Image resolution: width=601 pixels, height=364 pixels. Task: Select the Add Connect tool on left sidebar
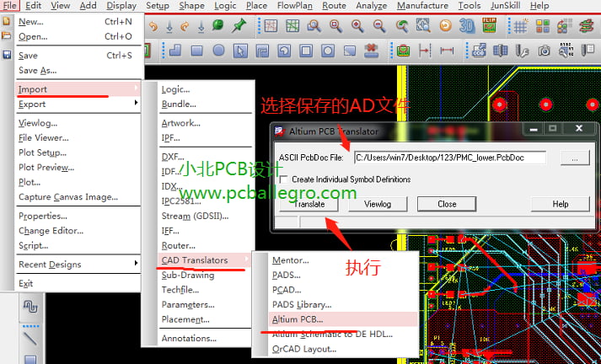(30, 307)
